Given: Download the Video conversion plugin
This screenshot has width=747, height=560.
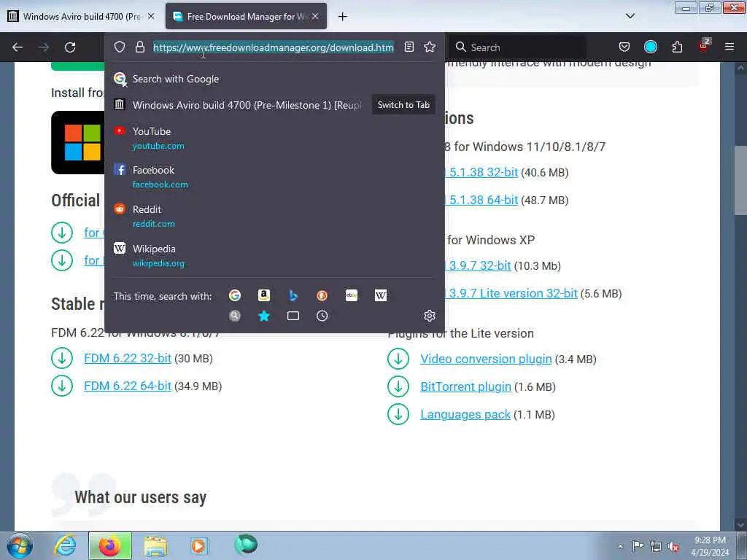Looking at the screenshot, I should [486, 359].
